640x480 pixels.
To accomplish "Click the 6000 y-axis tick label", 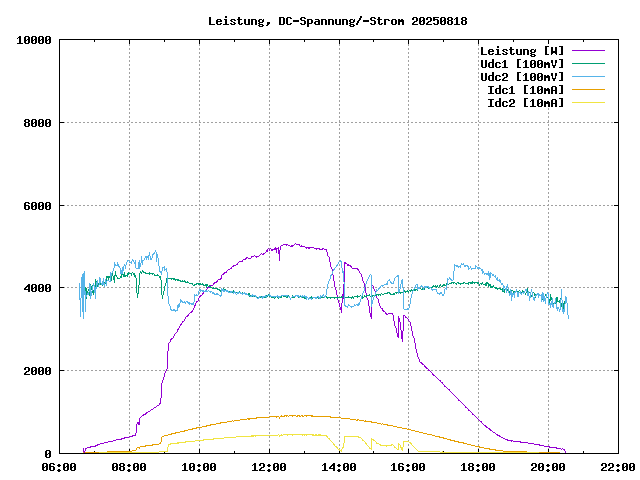I will pyautogui.click(x=38, y=206).
